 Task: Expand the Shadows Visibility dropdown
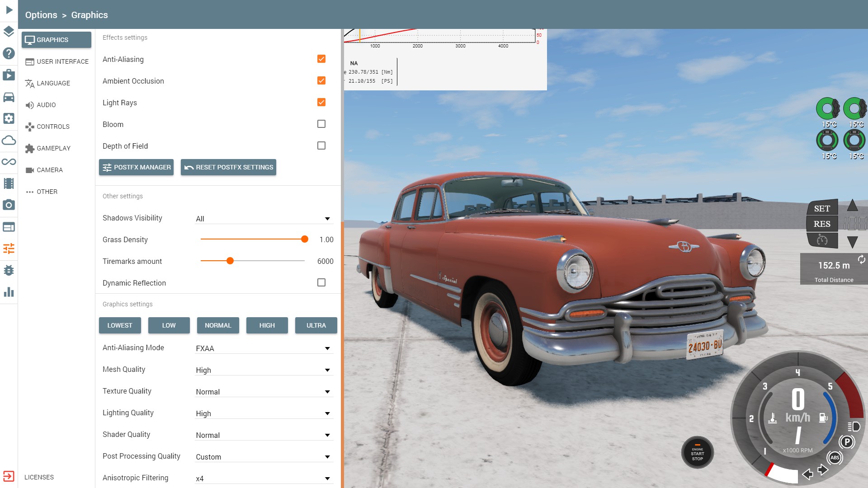click(264, 219)
